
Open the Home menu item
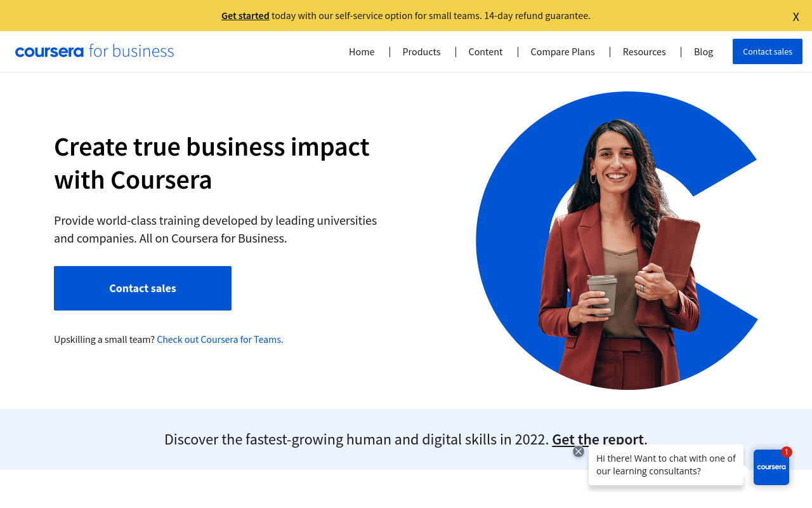pyautogui.click(x=362, y=51)
